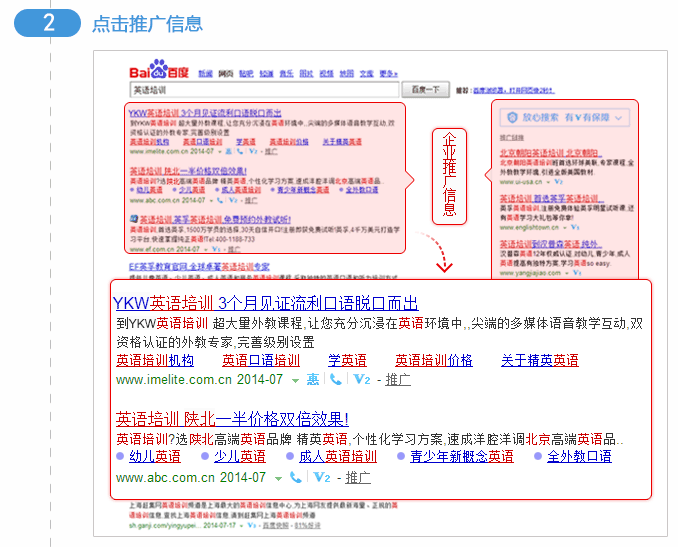Viewport: 678px width, 547px height.
Task: Click the V3 badge on the sh.ganji.com line
Action: tap(252, 525)
